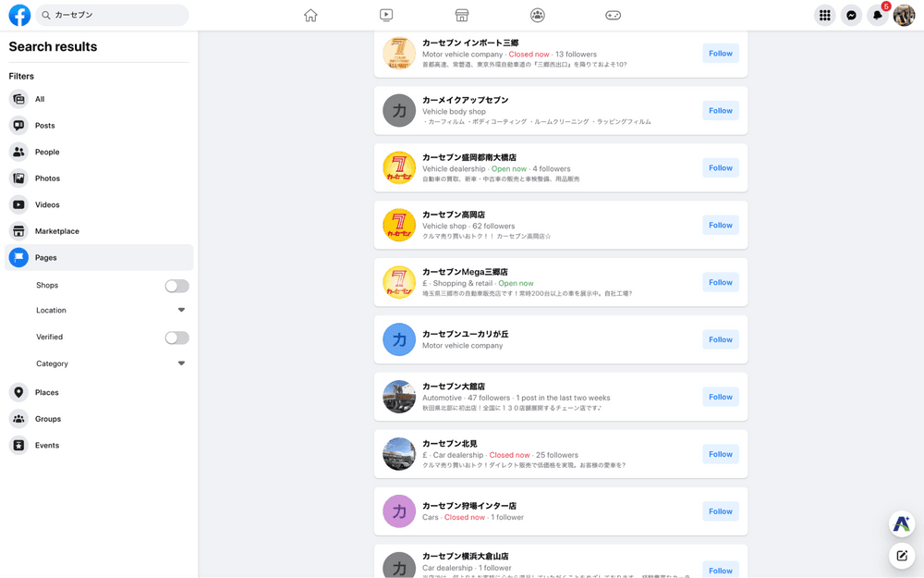Enable the Shops filter toggle

coord(176,286)
